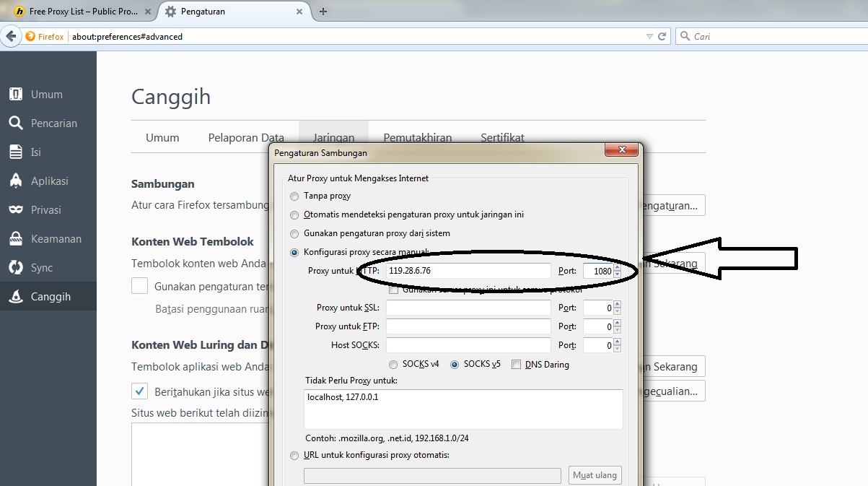Click the Proxy untuk SSL address field
The height and width of the screenshot is (486, 868).
pos(468,308)
